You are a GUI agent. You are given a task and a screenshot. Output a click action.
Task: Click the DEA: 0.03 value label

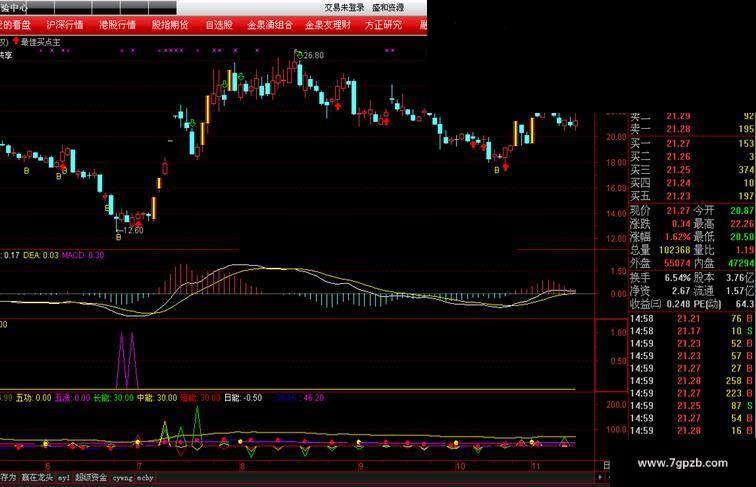41,255
